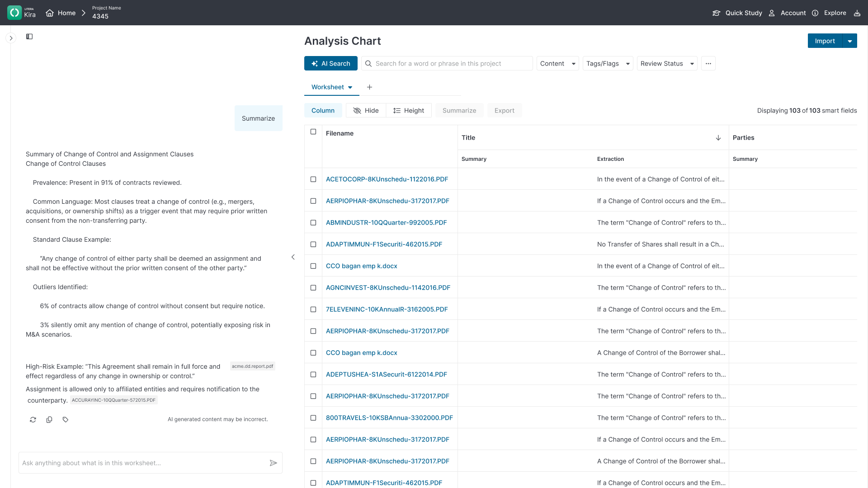The height and width of the screenshot is (488, 868).
Task: Click the Height row spacing button
Action: click(409, 111)
